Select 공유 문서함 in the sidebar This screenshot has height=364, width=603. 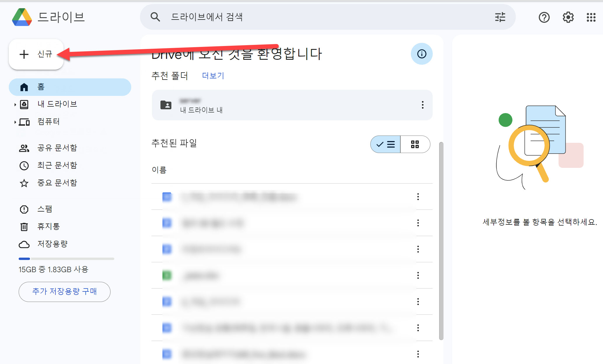click(57, 148)
